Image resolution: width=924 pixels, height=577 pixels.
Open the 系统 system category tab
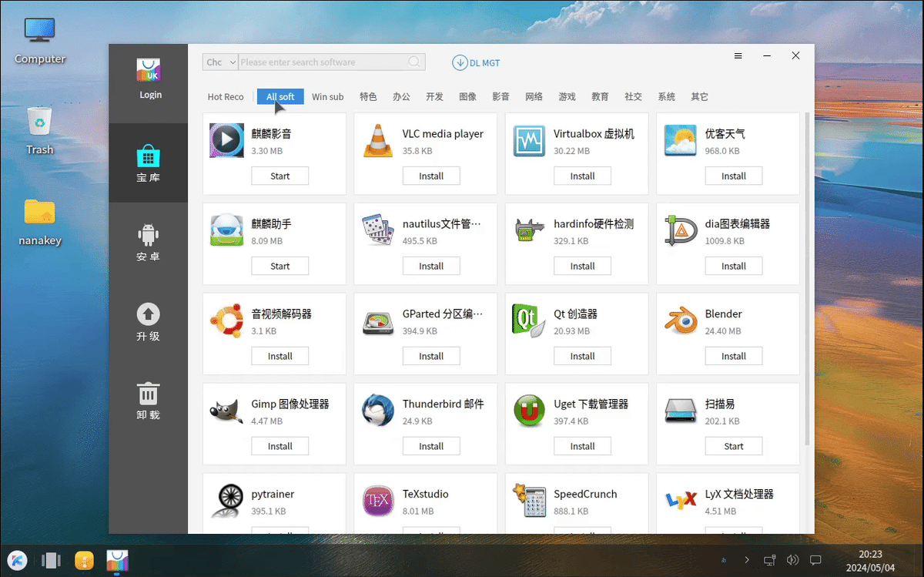point(666,97)
